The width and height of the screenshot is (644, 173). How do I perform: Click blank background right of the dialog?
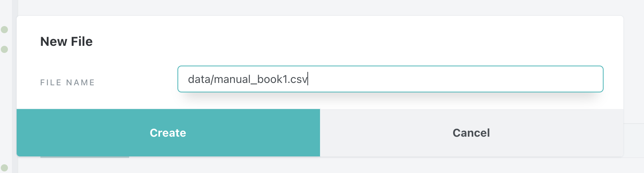(634, 79)
